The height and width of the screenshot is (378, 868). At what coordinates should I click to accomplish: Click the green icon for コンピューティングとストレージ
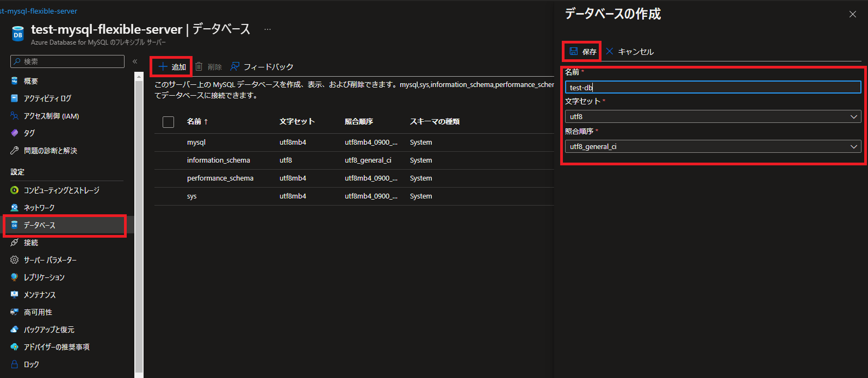15,190
